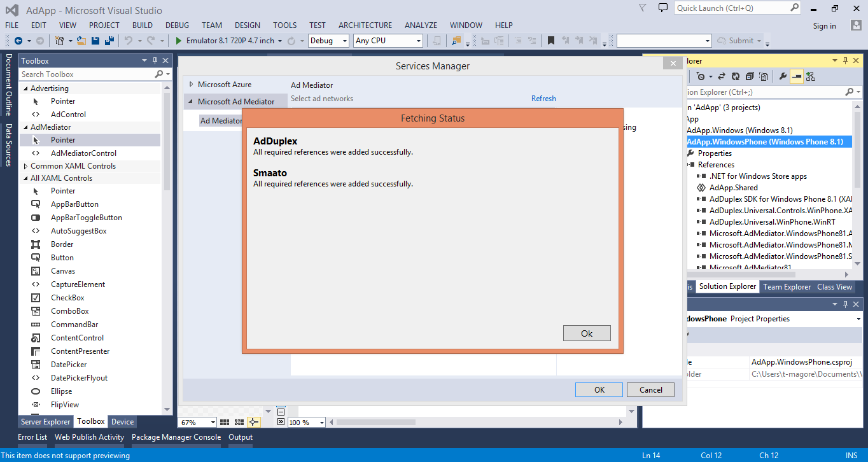This screenshot has width=868, height=462.
Task: Toggle auto-hide pin on Solution Explorer panel
Action: [846, 60]
